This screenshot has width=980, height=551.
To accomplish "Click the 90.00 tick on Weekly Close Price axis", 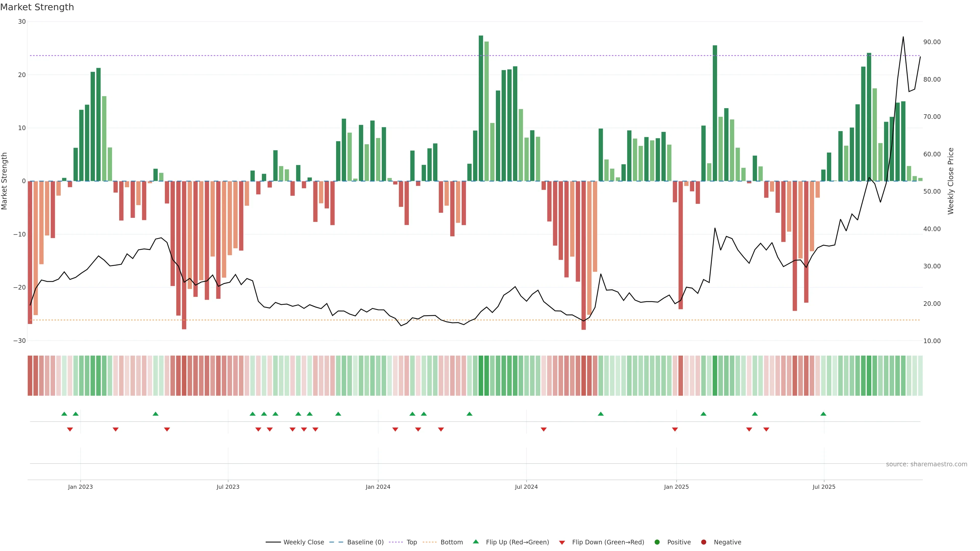I will click(x=932, y=42).
